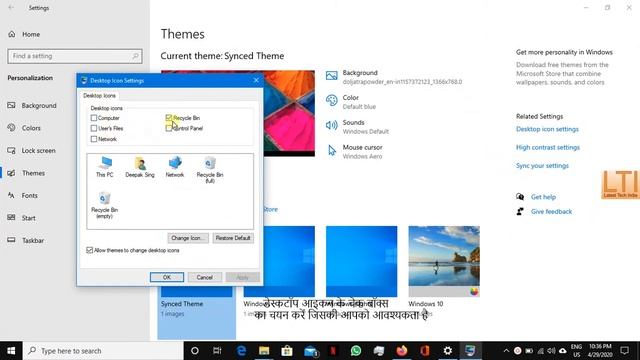Image resolution: width=640 pixels, height=360 pixels.
Task: Click the Find a setting search box
Action: tap(75, 56)
